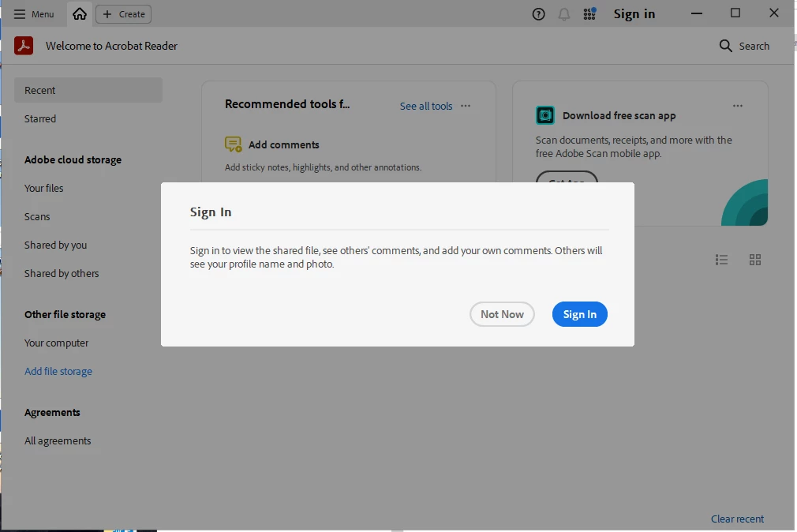Click the Add comments label
This screenshot has height=532, width=797.
click(283, 144)
